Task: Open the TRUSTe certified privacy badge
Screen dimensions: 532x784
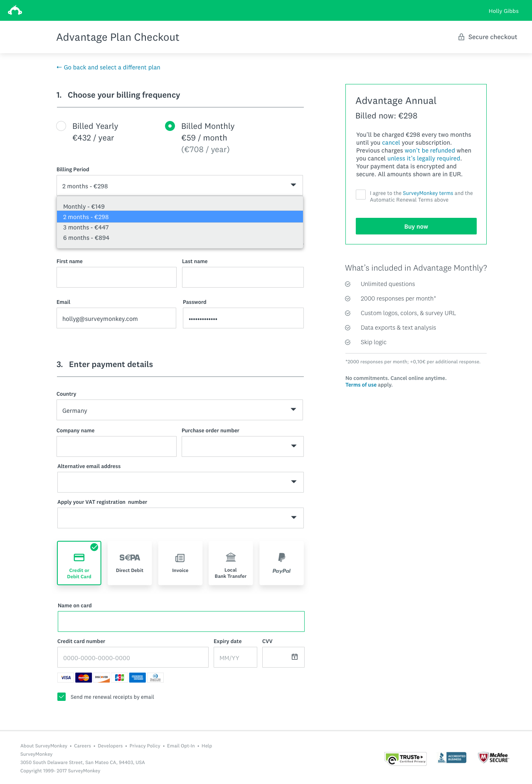Action: pos(406,759)
